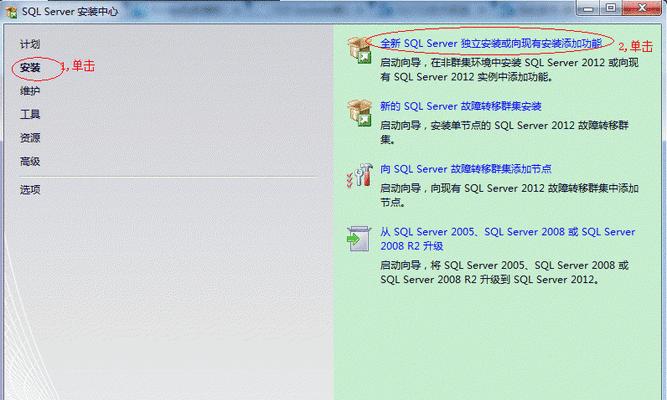Select the 高级 sidebar entry
This screenshot has width=667, height=400.
tap(30, 161)
